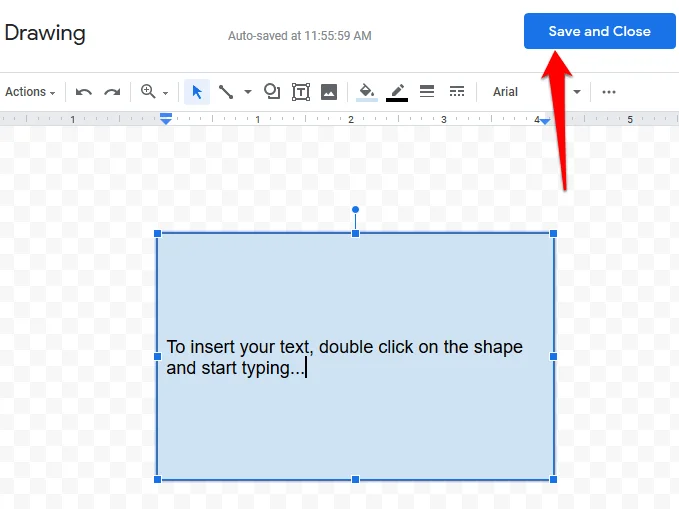Click the left-middle resize handle
The height and width of the screenshot is (509, 679).
coord(158,357)
